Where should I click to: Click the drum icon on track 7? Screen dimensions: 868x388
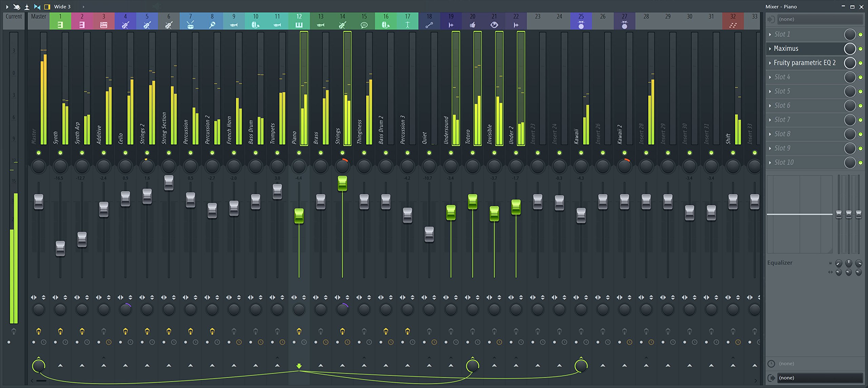(x=190, y=25)
